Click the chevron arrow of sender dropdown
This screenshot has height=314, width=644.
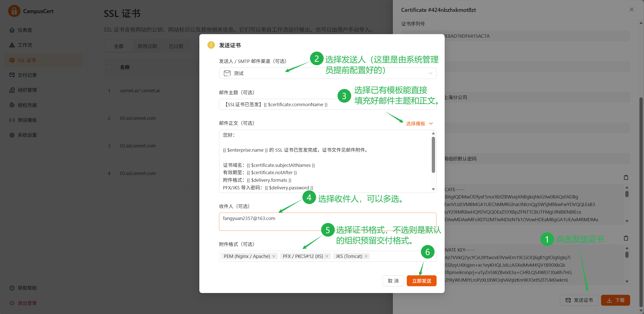[430, 73]
